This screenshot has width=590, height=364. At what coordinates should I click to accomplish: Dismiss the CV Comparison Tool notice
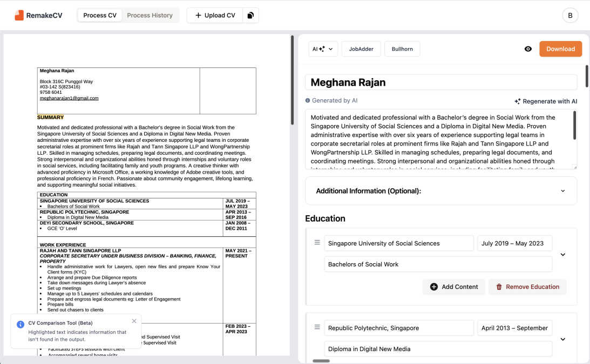tap(134, 321)
